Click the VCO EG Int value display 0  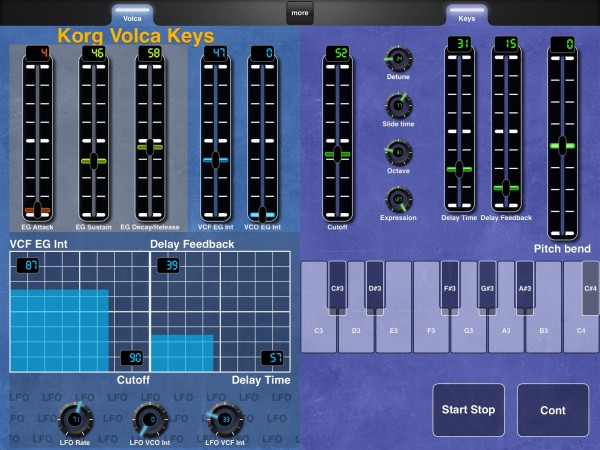(x=262, y=52)
